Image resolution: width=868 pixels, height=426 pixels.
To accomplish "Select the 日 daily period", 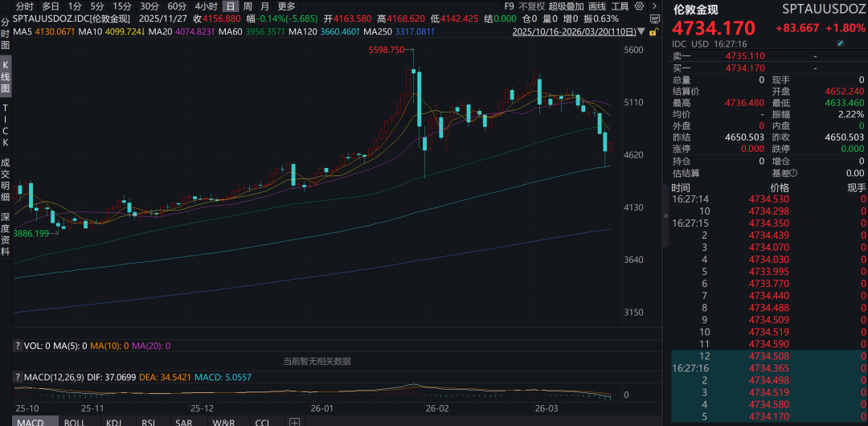I will pyautogui.click(x=230, y=6).
